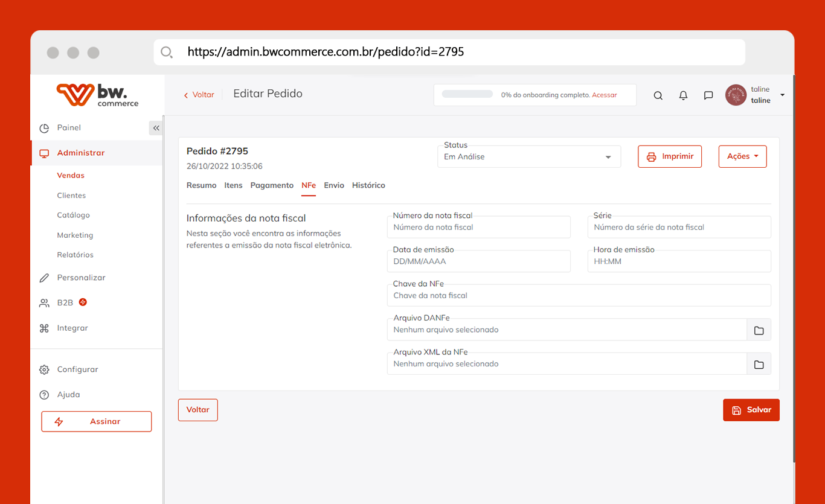
Task: Click the taline user avatar
Action: coord(736,95)
